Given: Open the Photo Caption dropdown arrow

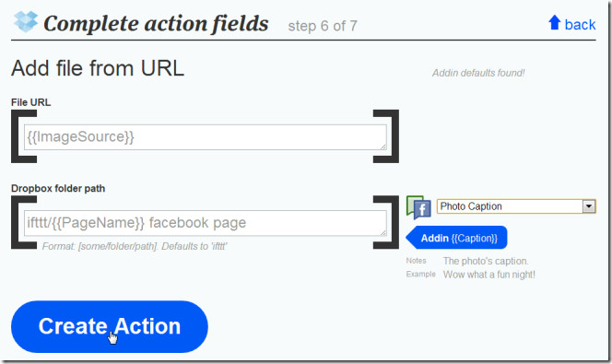Looking at the screenshot, I should (x=589, y=206).
